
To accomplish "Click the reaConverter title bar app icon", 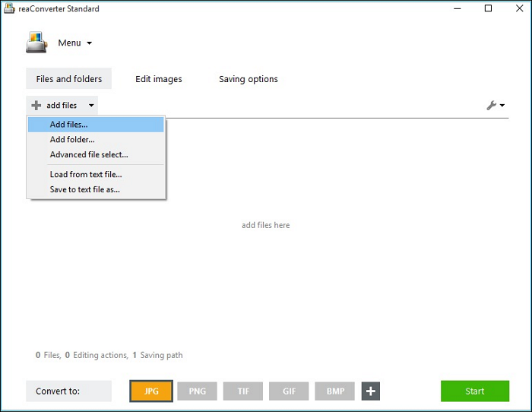I will click(x=9, y=8).
